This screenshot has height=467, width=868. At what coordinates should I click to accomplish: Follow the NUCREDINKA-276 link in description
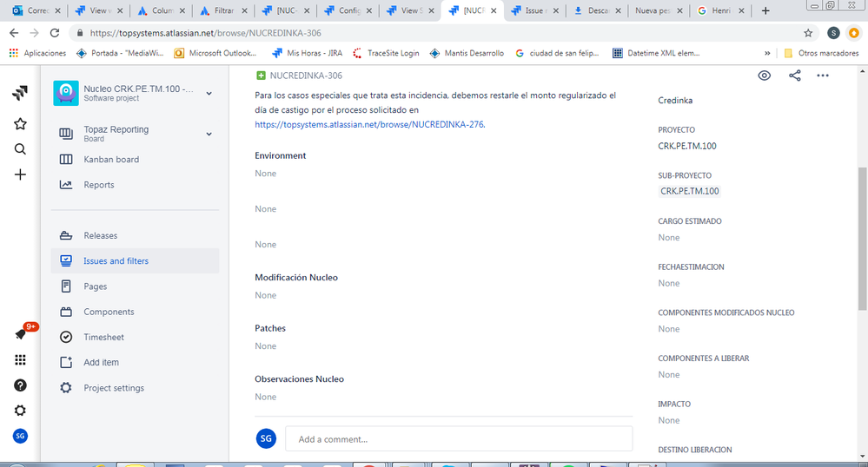tap(370, 124)
